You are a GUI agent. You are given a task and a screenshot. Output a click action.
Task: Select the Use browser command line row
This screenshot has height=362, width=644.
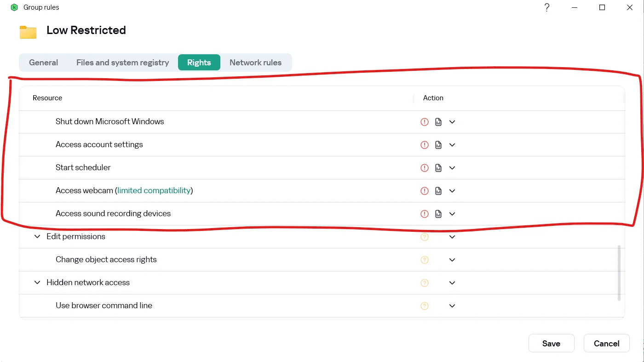[x=322, y=306]
